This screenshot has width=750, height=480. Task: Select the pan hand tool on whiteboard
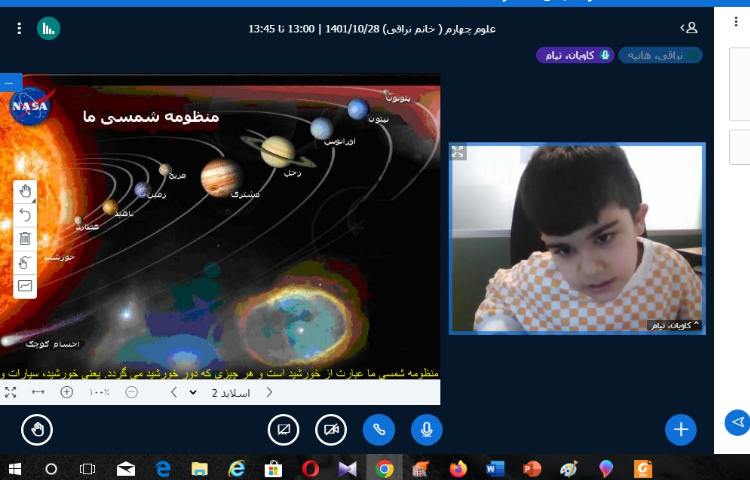pyautogui.click(x=25, y=192)
